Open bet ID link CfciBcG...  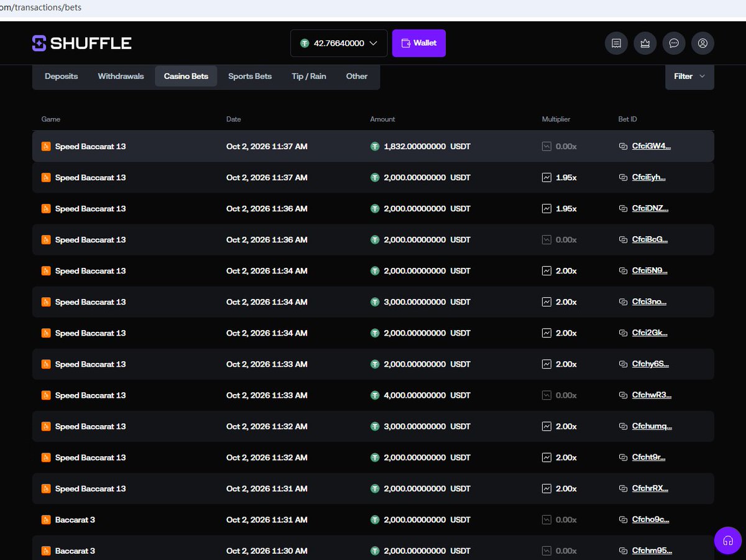[x=650, y=240]
